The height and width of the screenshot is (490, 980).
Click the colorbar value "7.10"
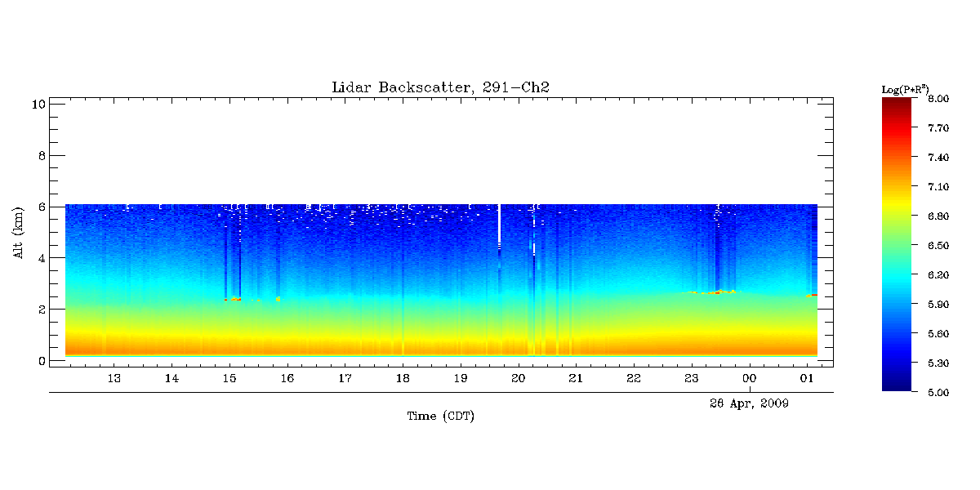[x=938, y=187]
